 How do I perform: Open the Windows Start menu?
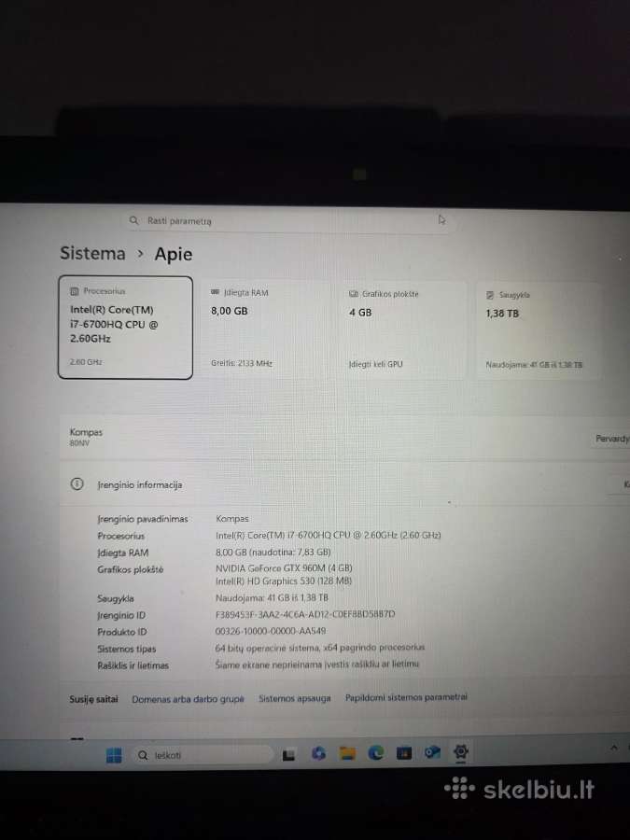pos(114,755)
